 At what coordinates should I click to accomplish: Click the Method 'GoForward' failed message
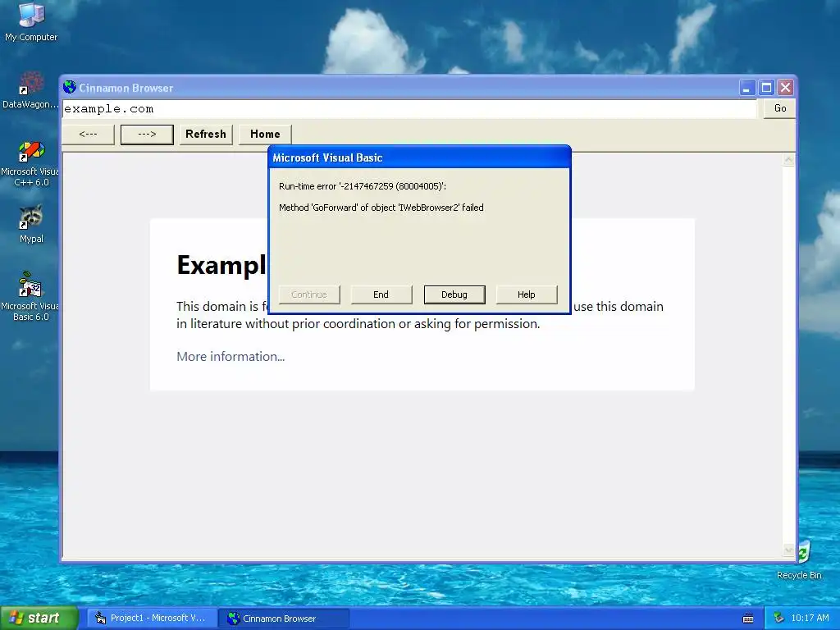381,208
